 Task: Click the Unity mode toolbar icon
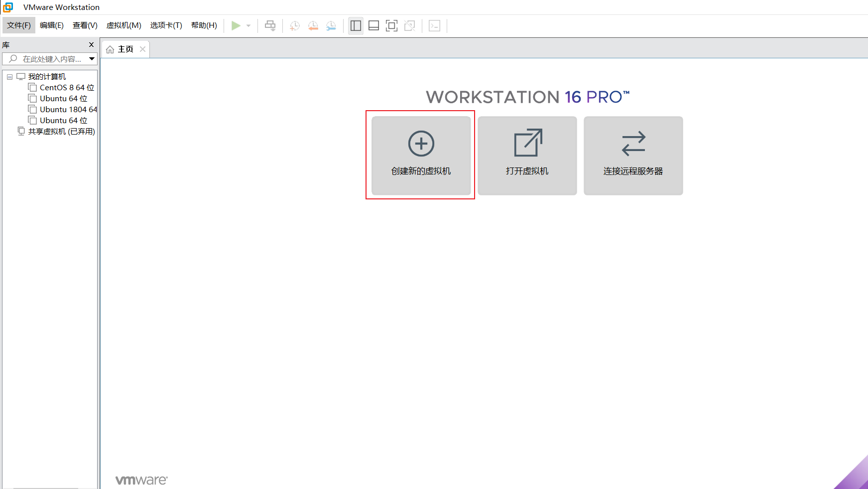tap(409, 25)
